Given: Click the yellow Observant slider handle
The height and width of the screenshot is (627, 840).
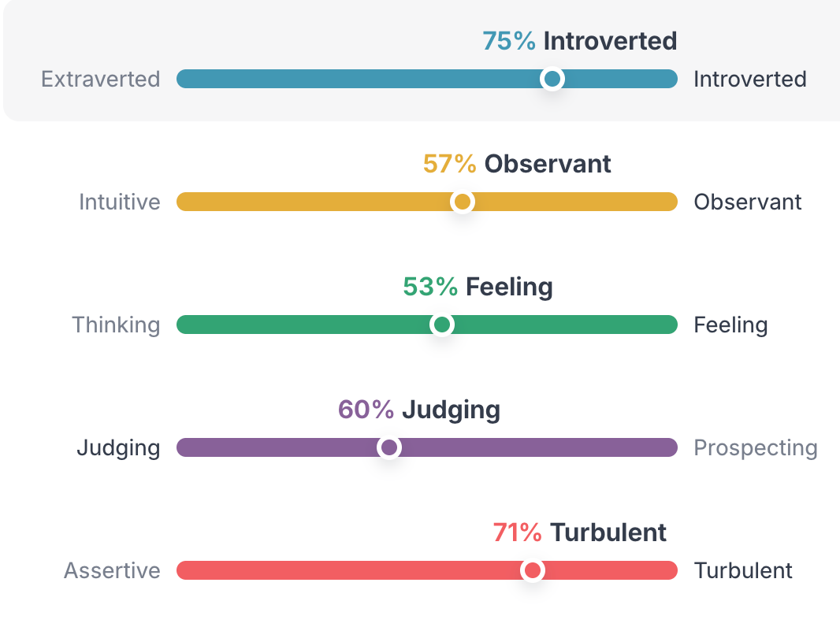Looking at the screenshot, I should tap(463, 202).
